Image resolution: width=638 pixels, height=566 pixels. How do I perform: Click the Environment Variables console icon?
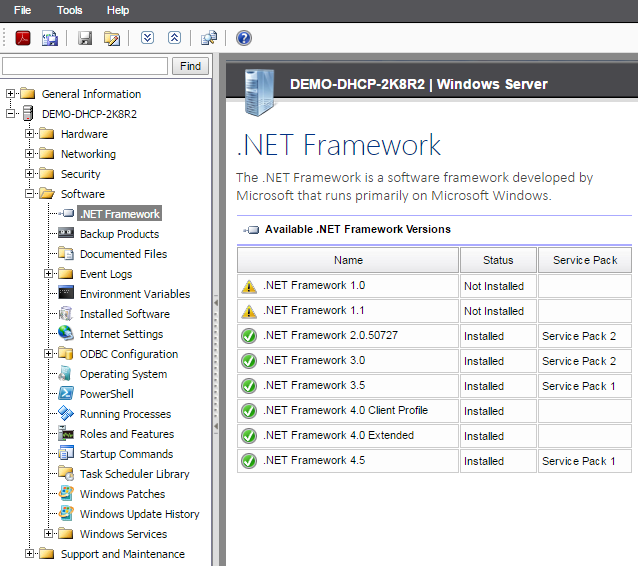pyautogui.click(x=66, y=293)
